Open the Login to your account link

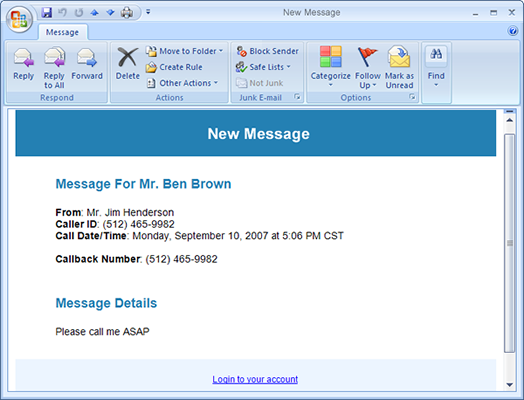click(255, 379)
